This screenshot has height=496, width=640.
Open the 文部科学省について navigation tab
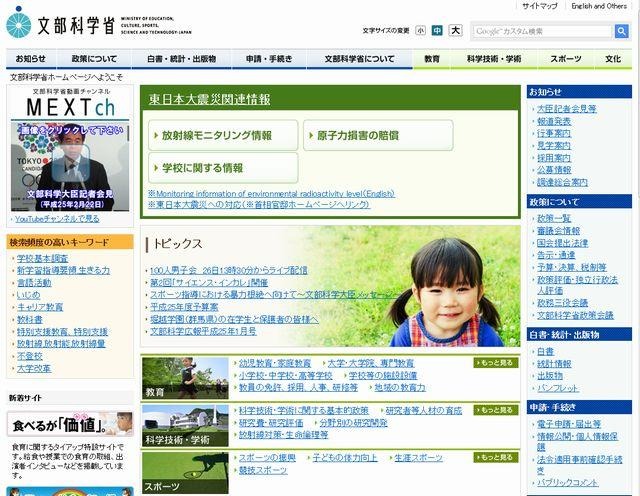(x=360, y=59)
